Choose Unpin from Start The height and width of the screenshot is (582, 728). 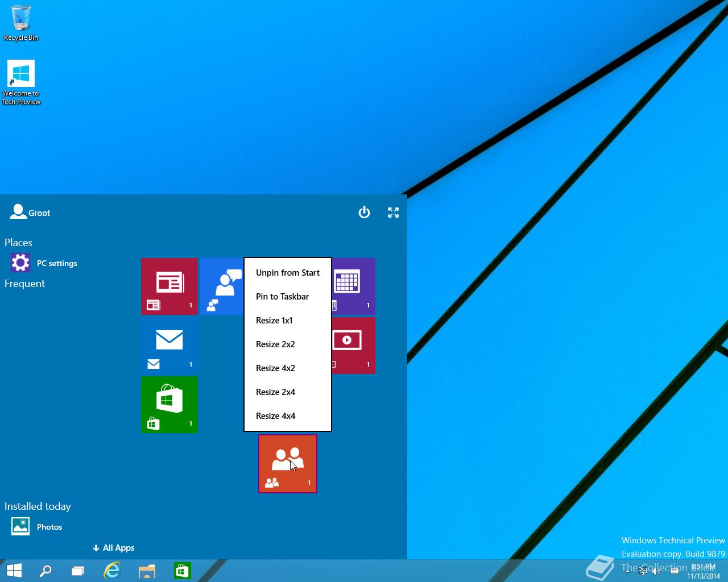click(288, 273)
